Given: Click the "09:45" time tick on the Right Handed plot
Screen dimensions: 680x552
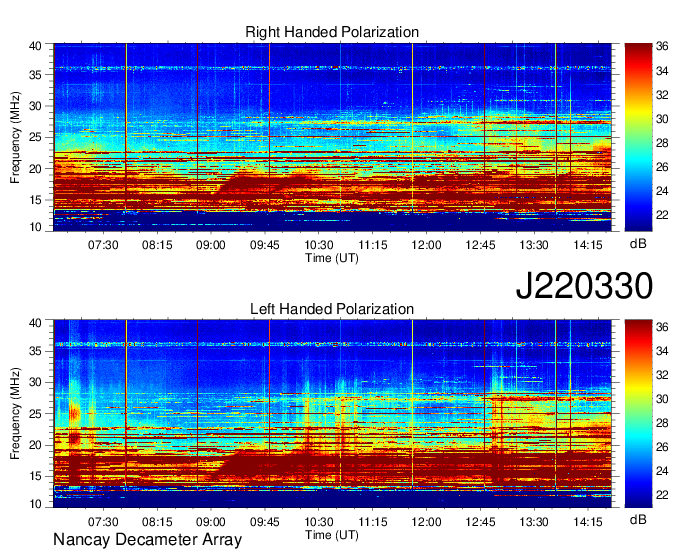Looking at the screenshot, I should point(265,245).
